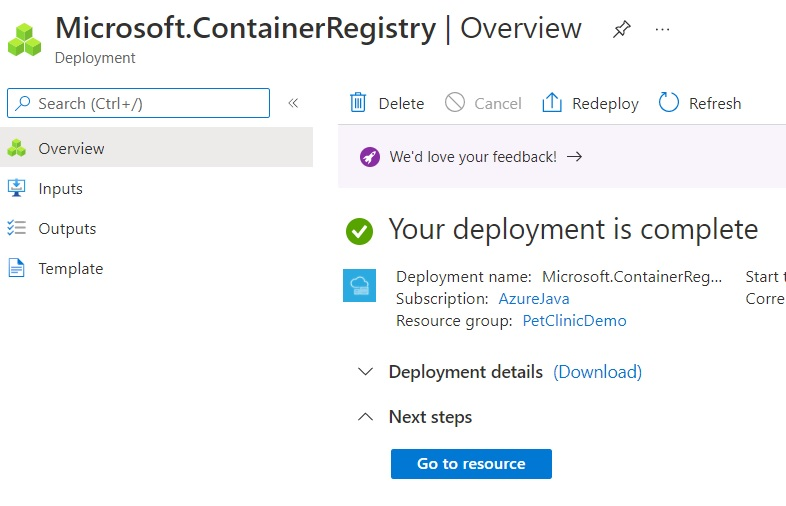786x506 pixels.
Task: Click the Delete toolbar button
Action: [387, 103]
